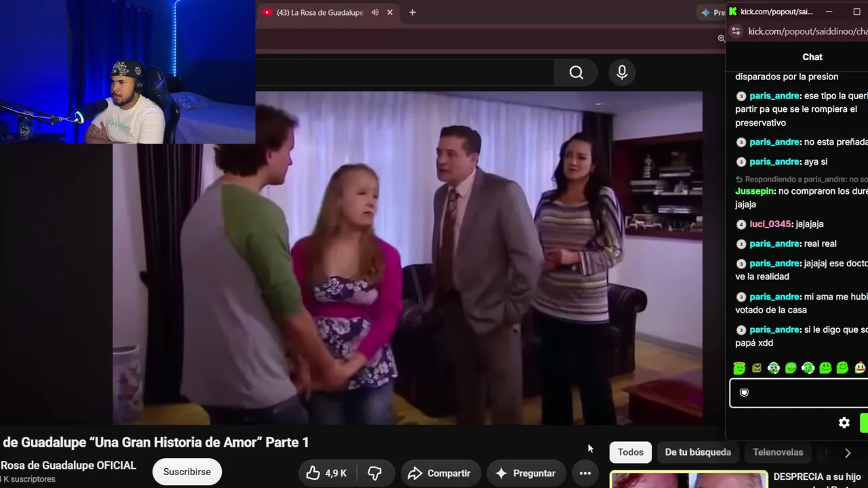Screen dimensions: 868x488
Task: Open the Preguntar AI assistant button
Action: coord(526,473)
